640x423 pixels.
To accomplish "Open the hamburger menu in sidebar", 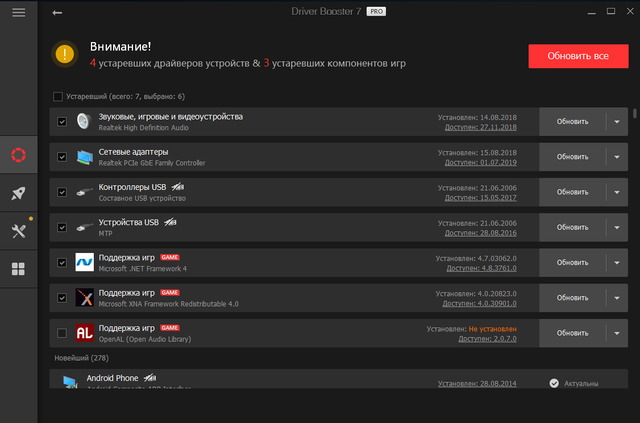I will coord(18,24).
